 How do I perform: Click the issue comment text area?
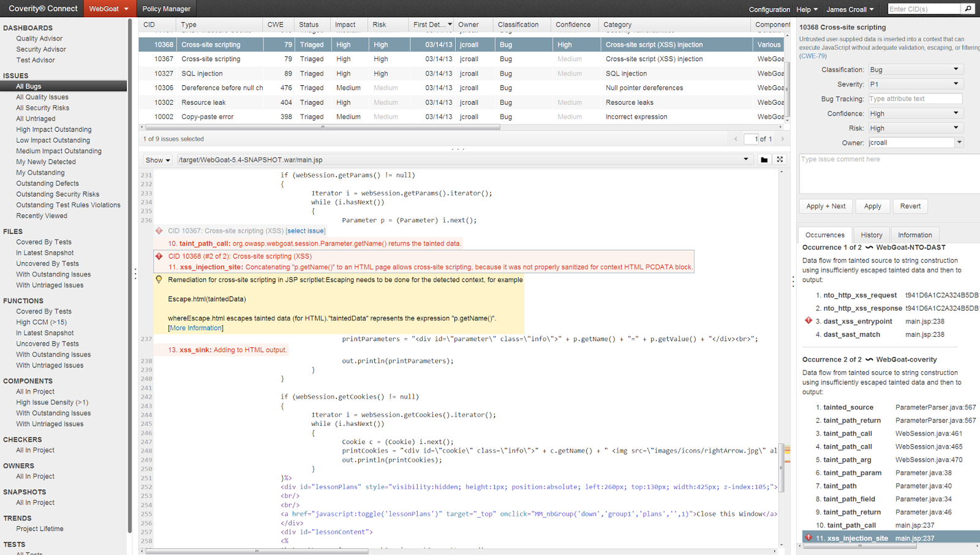tap(889, 173)
